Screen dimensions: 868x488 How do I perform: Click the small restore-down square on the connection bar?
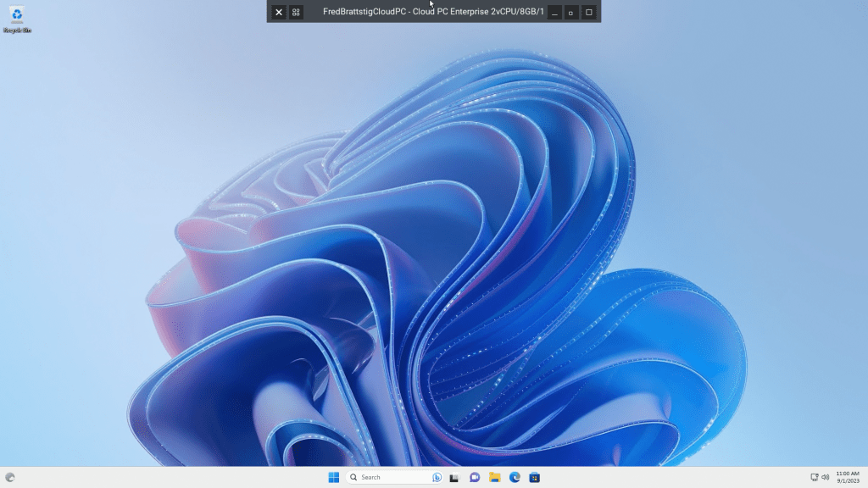pos(571,12)
